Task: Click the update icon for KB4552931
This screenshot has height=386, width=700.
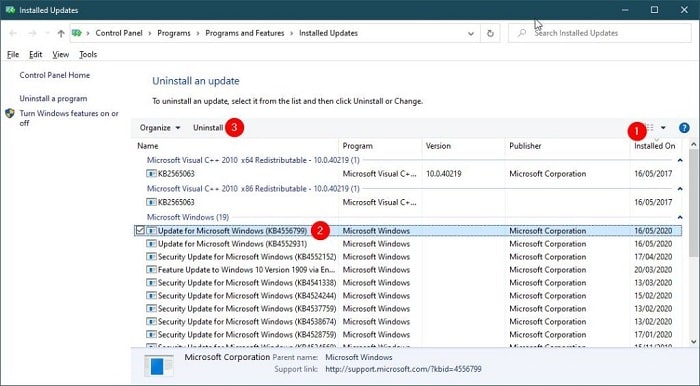Action: pos(151,244)
